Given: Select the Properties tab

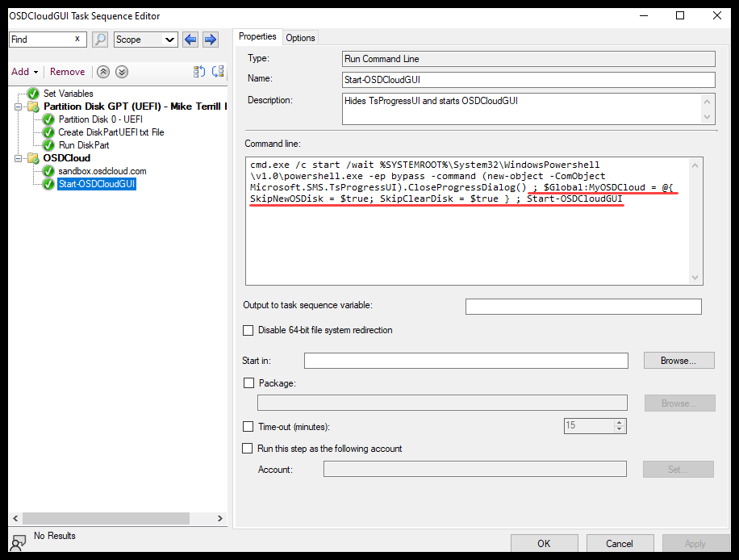Looking at the screenshot, I should [257, 36].
